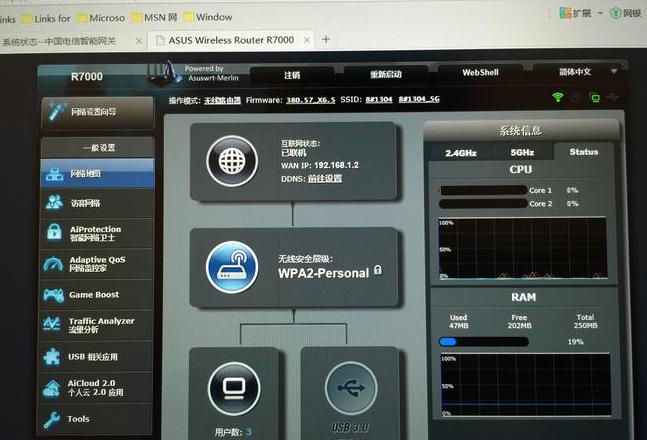Click the CPU usage history graph

tap(522, 248)
